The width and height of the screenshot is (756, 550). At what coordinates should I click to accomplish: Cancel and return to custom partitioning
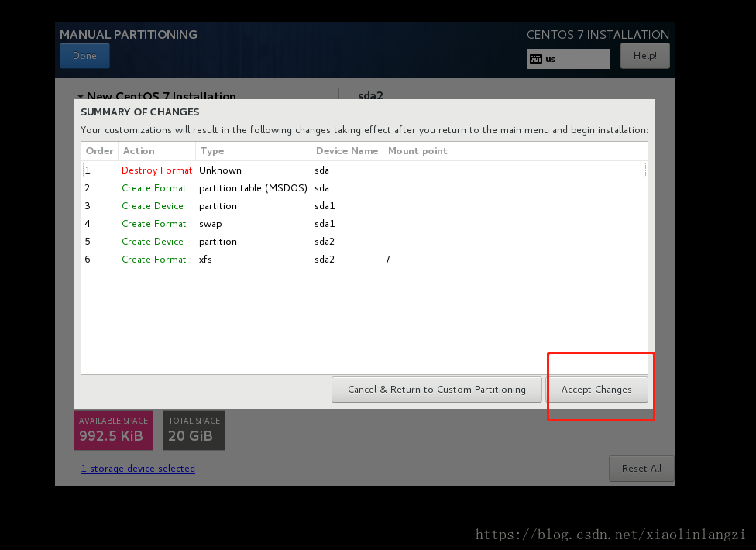pos(436,390)
